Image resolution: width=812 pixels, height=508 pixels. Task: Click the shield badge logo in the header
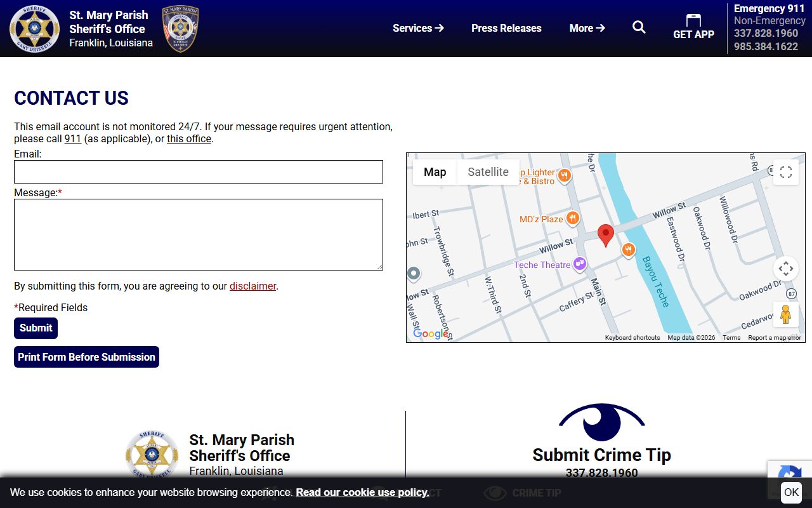click(x=180, y=29)
